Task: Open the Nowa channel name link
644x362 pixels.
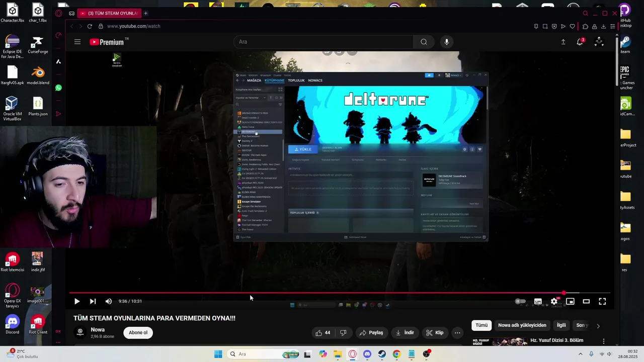Action: 98,330
